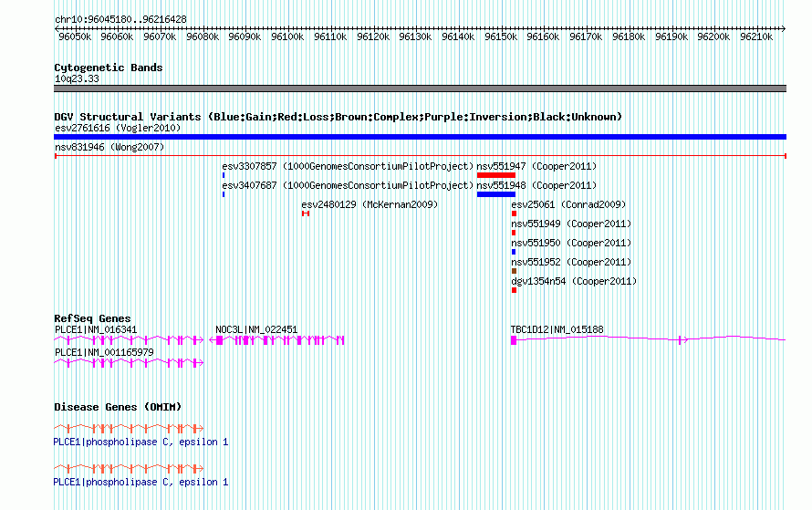
Task: Click the 96200k ruler tick label
Action: (713, 36)
